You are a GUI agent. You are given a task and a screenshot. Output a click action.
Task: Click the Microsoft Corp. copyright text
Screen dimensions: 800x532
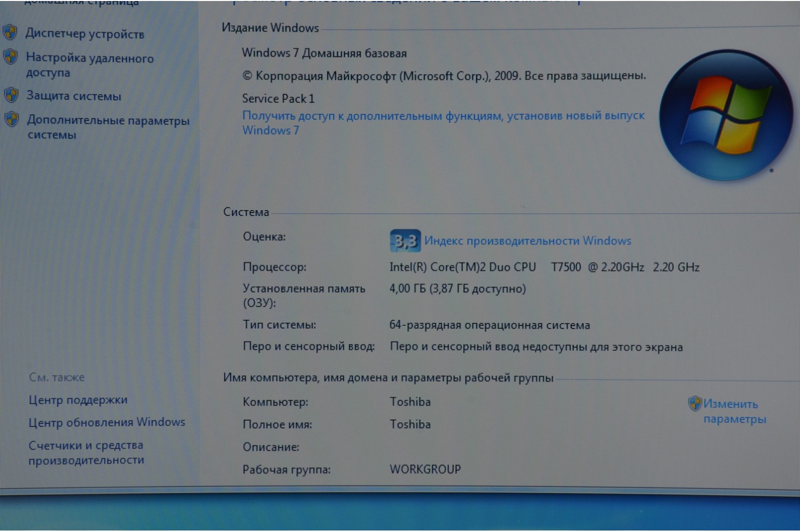pyautogui.click(x=444, y=76)
